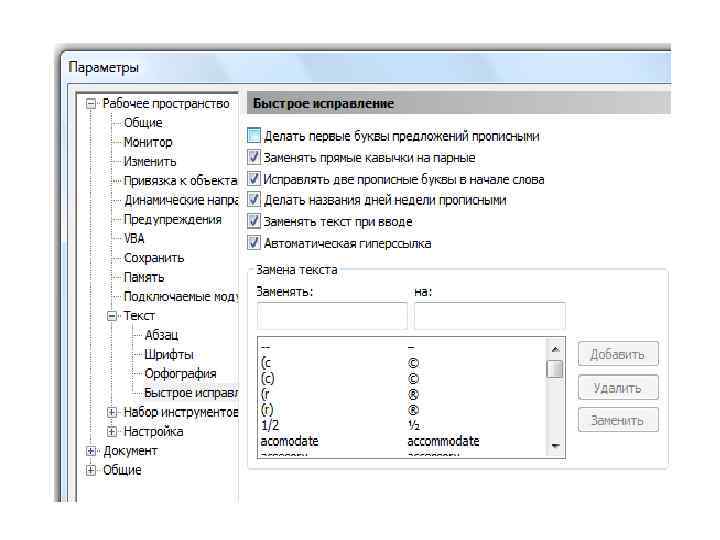720x540 pixels.
Task: Click the 'Заменить' button
Action: click(x=618, y=420)
